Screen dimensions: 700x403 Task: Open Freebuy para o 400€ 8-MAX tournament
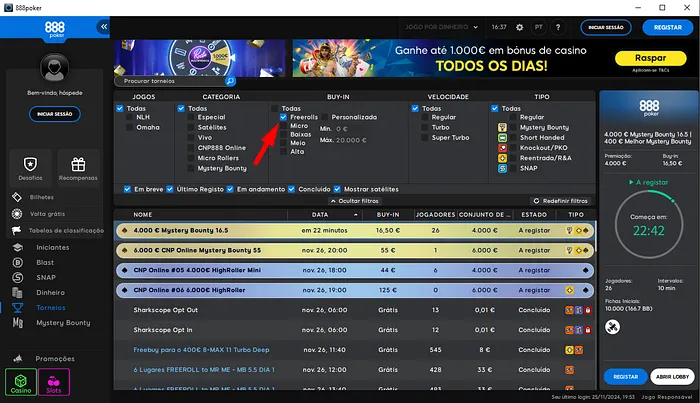click(201, 350)
